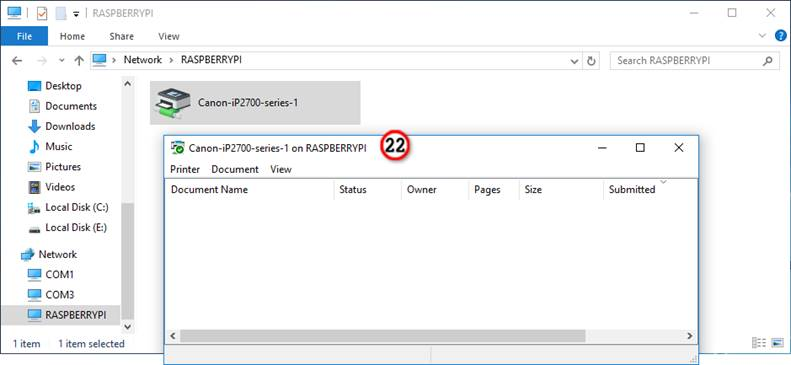The width and height of the screenshot is (791, 365).
Task: Click the Desktop icon in sidebar
Action: pos(34,86)
